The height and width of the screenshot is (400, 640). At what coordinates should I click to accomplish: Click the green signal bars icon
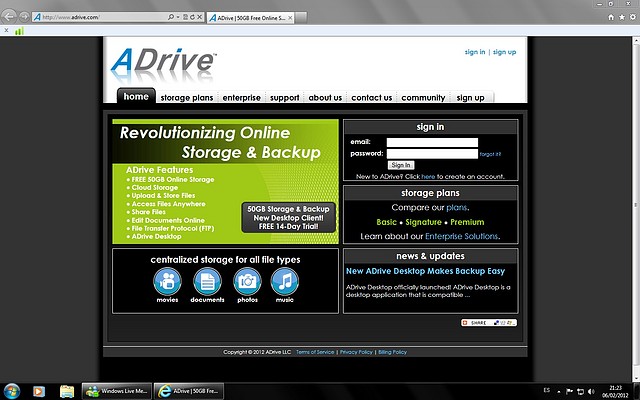pos(19,31)
